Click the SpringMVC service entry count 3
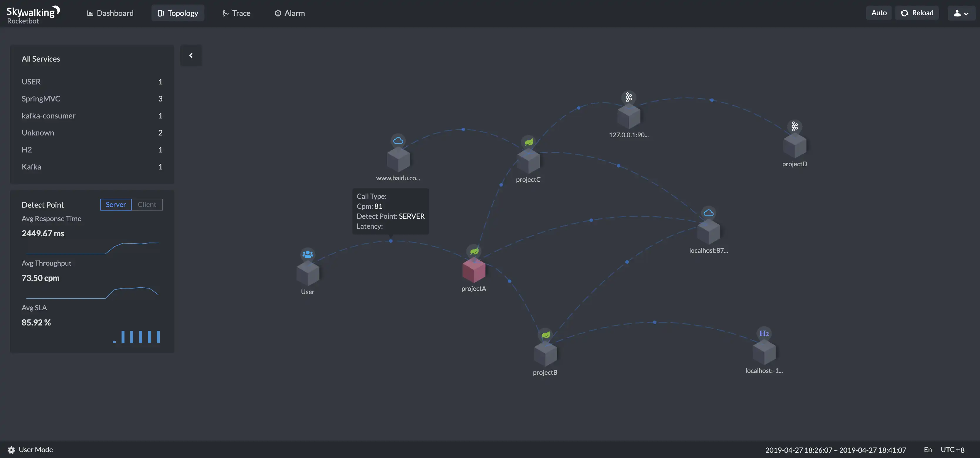Viewport: 980px width, 458px height. point(161,99)
